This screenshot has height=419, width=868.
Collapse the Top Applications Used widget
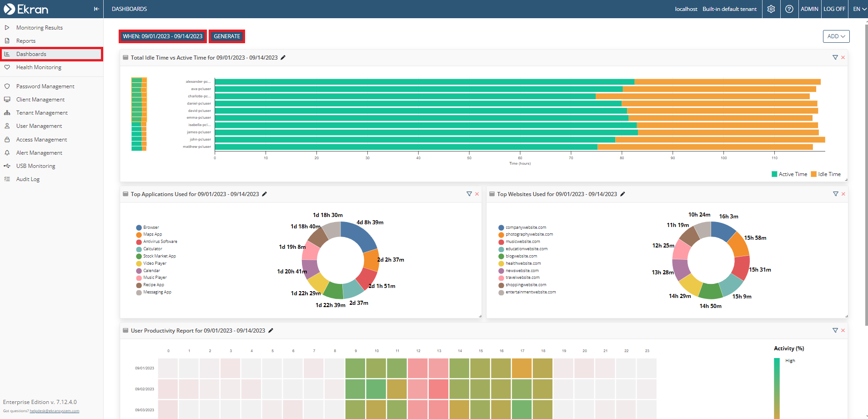tap(125, 194)
